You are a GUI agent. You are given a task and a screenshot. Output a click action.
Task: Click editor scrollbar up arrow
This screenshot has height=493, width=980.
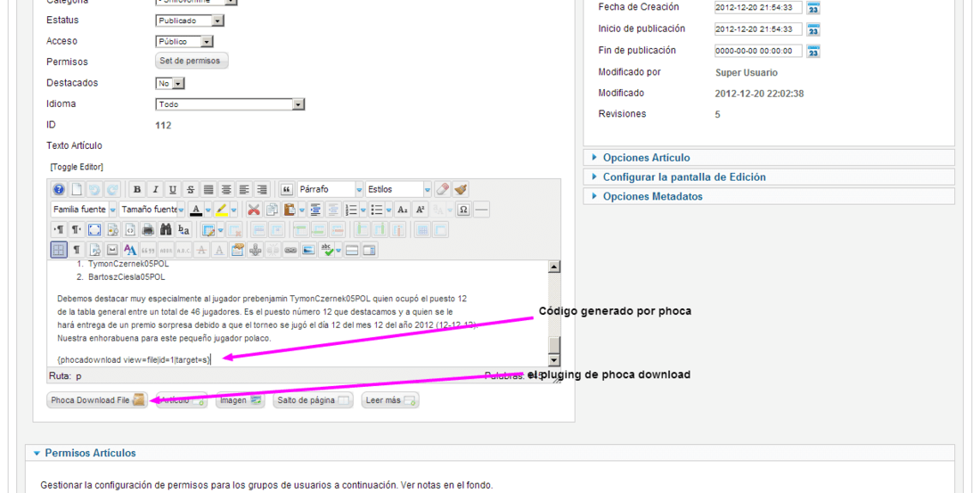tap(554, 267)
